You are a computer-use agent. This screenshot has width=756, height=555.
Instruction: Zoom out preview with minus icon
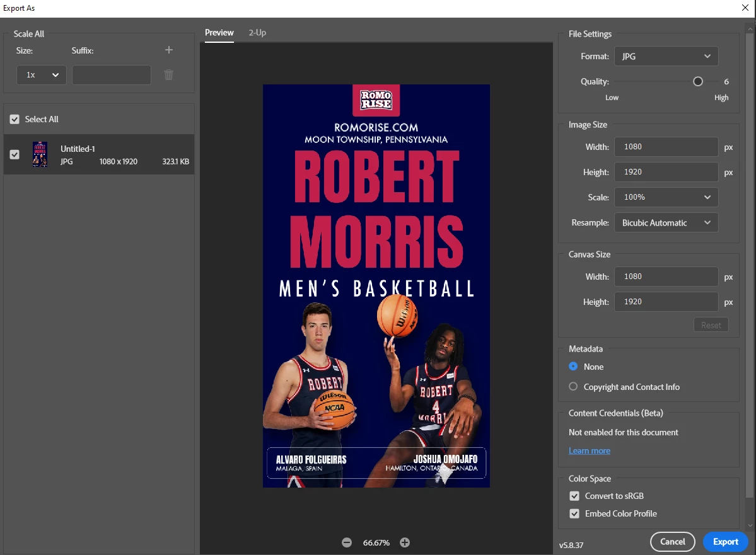click(347, 542)
